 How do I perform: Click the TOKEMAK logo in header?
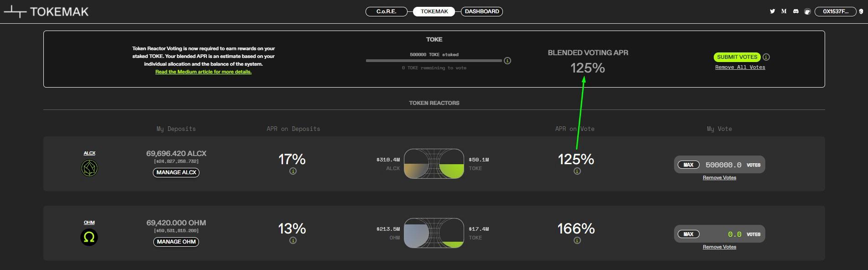pyautogui.click(x=46, y=12)
